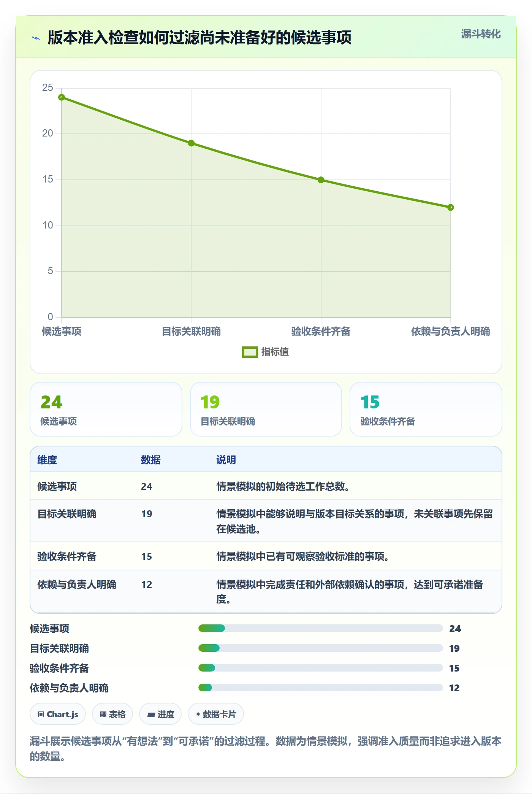Click the 验收条件齐备 progress bar
The image size is (532, 794).
point(320,668)
